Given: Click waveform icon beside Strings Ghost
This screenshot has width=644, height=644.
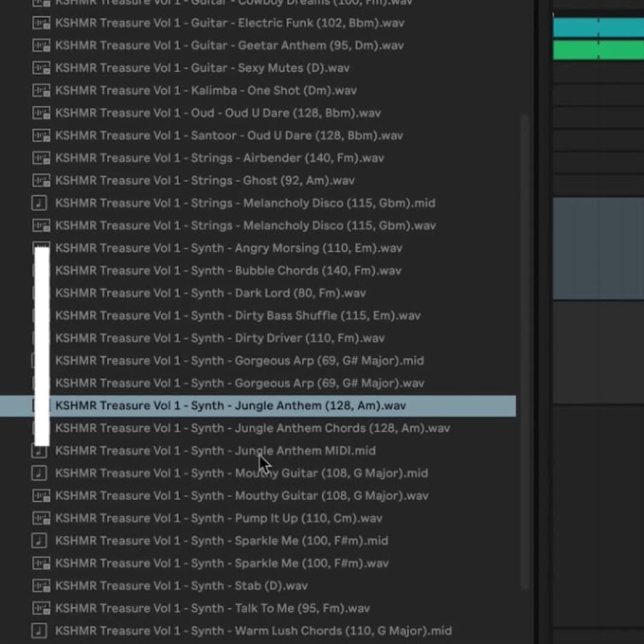Looking at the screenshot, I should pos(41,181).
